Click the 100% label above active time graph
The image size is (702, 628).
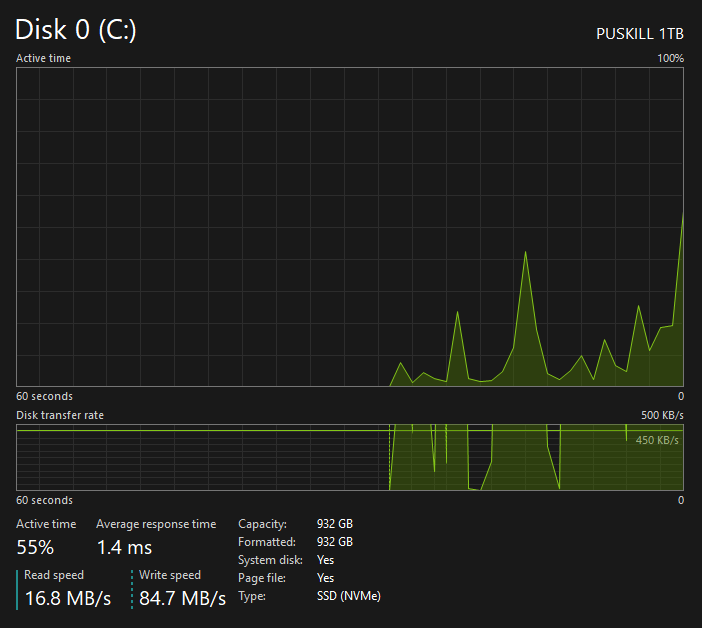[x=670, y=58]
